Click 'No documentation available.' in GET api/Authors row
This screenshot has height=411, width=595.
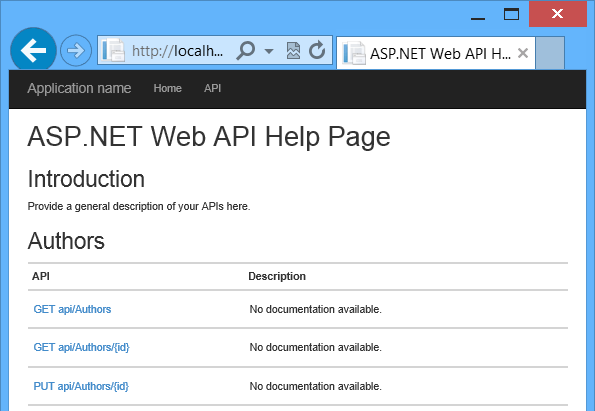[315, 309]
